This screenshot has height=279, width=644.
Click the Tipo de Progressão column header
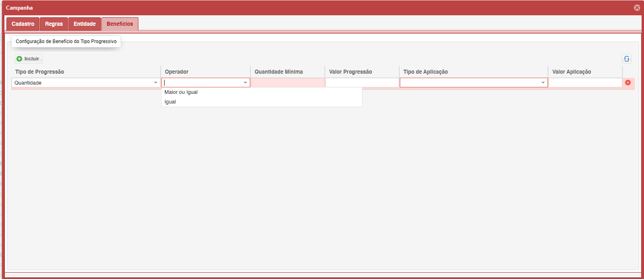(39, 72)
